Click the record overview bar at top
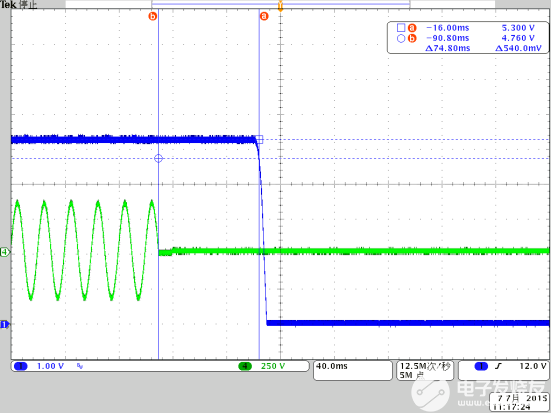 (280, 4)
